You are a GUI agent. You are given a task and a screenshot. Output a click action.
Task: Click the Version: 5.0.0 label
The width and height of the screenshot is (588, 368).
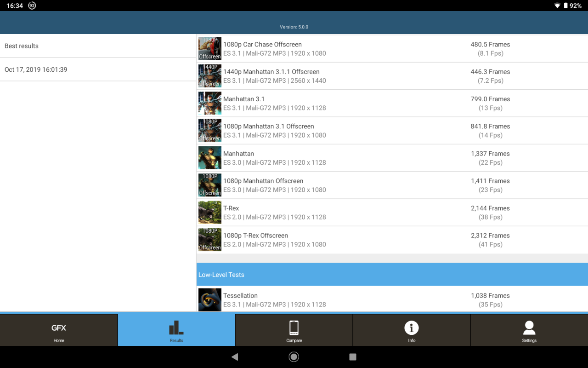294,27
